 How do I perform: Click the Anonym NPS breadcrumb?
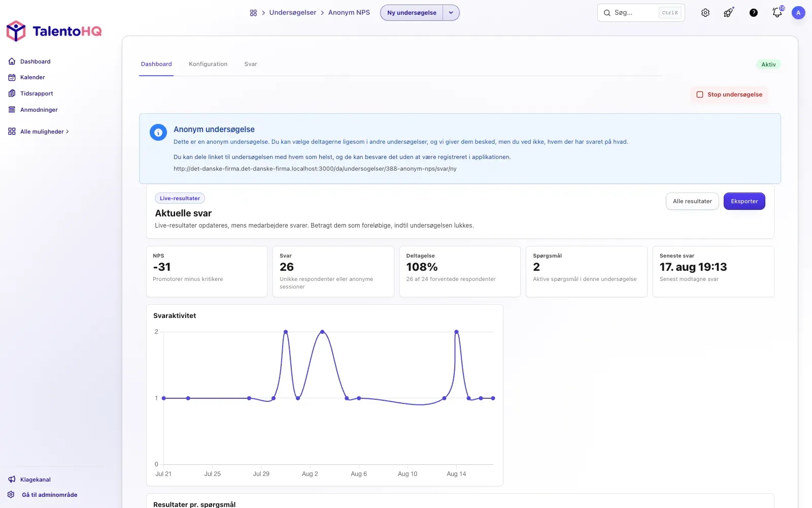coord(349,13)
